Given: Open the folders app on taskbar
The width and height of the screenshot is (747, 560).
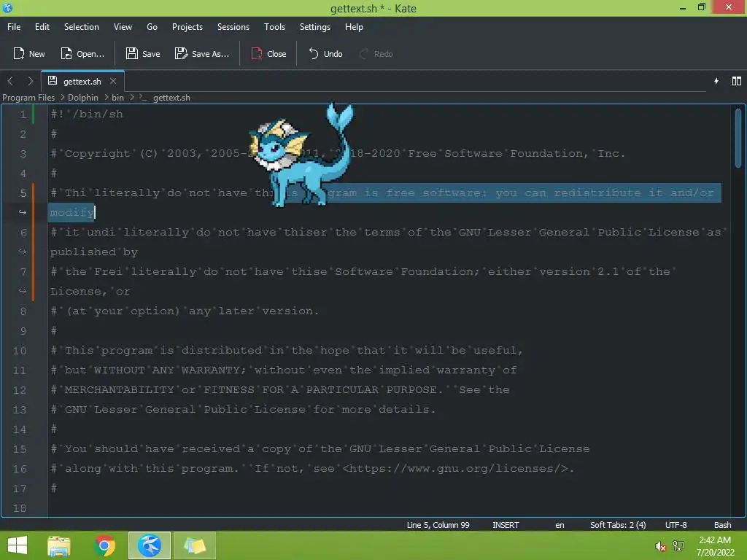Looking at the screenshot, I should click(x=194, y=545).
